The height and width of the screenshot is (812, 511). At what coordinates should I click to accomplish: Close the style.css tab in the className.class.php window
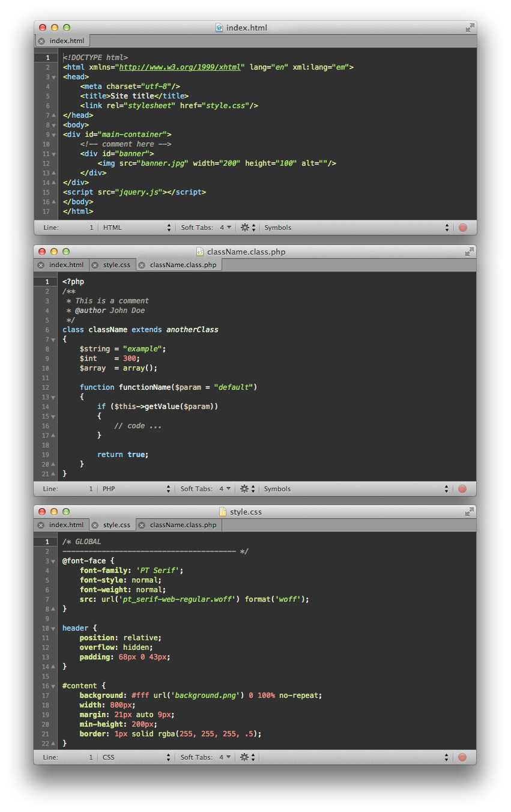(95, 265)
